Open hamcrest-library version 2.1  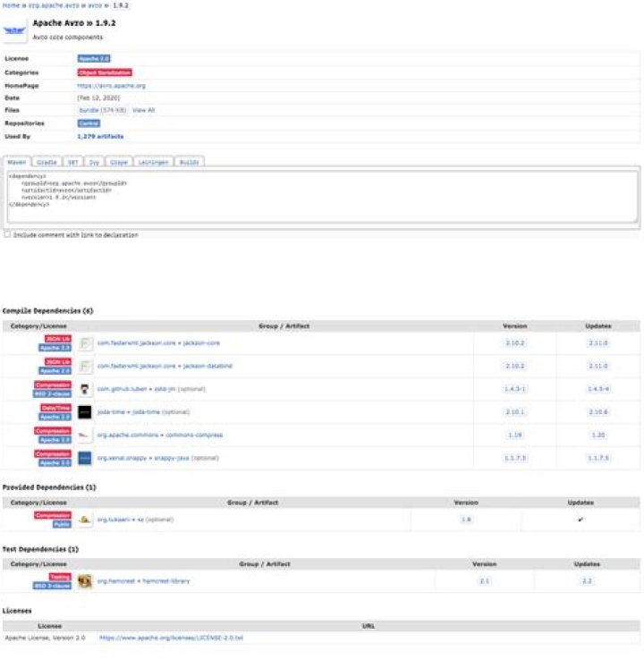click(x=485, y=581)
